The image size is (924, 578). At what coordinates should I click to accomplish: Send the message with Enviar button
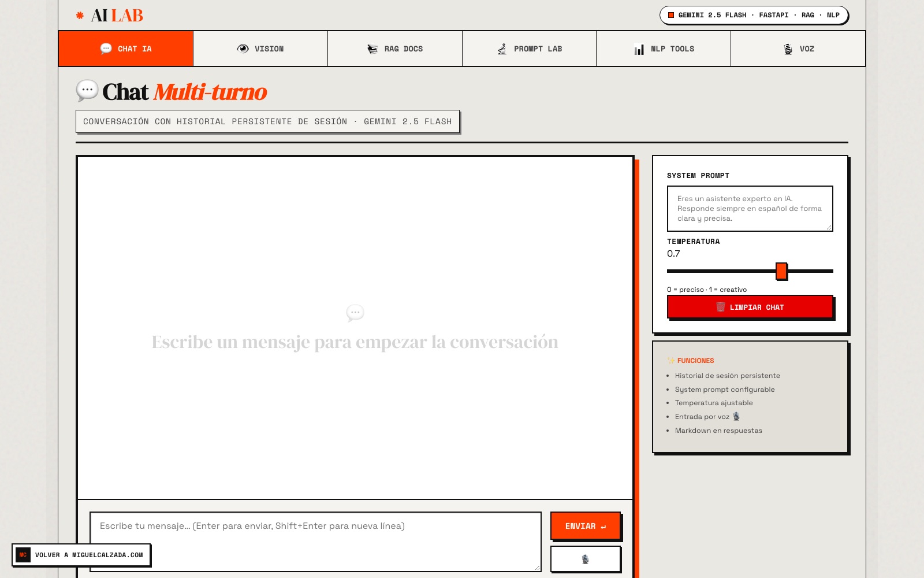click(x=586, y=526)
